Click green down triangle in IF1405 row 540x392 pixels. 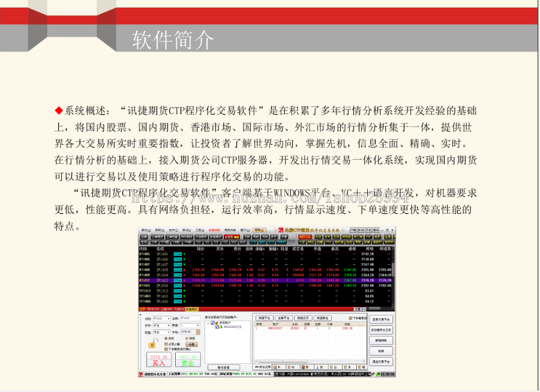(184, 254)
